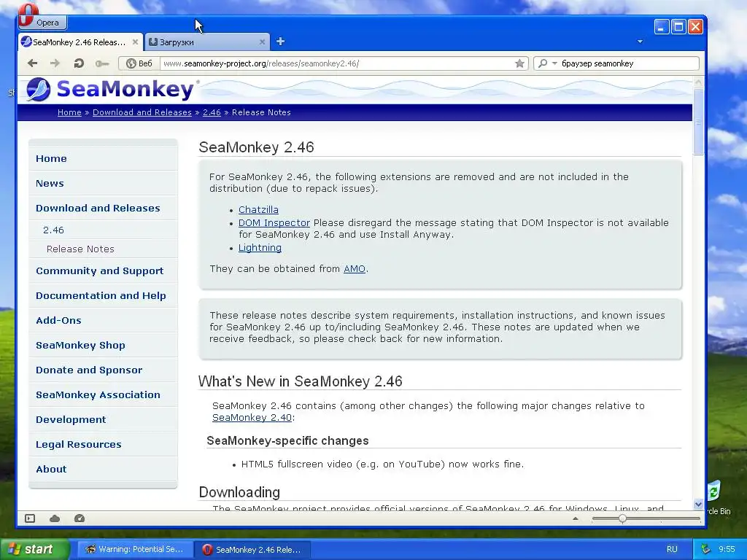
Task: Follow the Lightning link
Action: pyautogui.click(x=260, y=248)
